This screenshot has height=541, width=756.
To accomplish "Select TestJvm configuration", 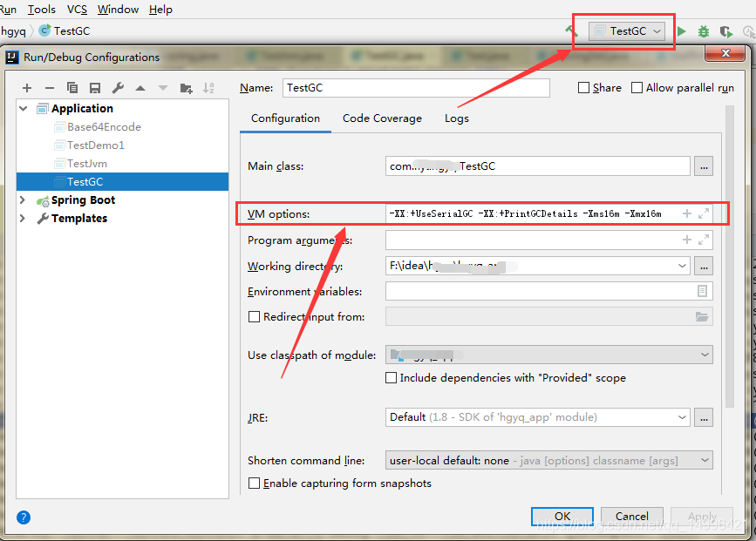I will pos(87,164).
